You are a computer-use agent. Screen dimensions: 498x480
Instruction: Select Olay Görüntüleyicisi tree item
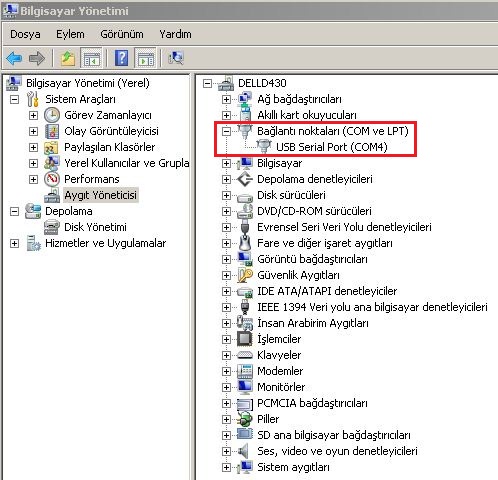111,131
